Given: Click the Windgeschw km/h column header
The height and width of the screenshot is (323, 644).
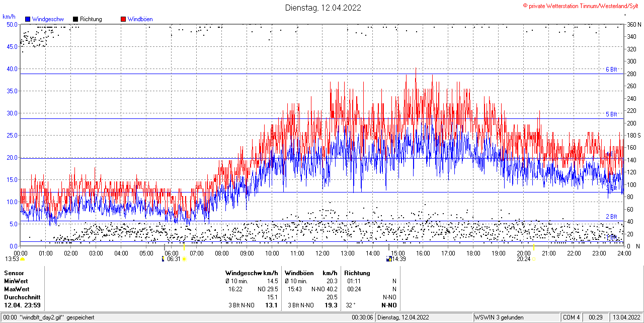Looking at the screenshot, I should 252,273.
